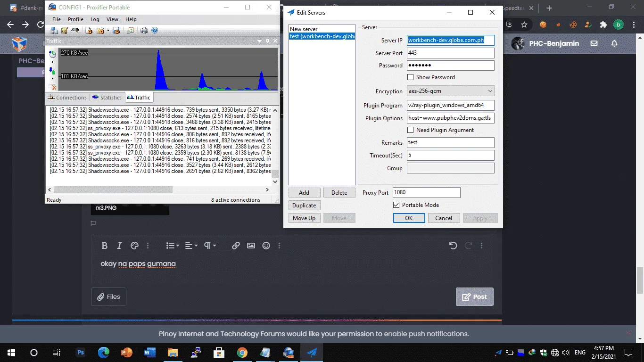Open Proxifier Help blue question mark icon

155,31
